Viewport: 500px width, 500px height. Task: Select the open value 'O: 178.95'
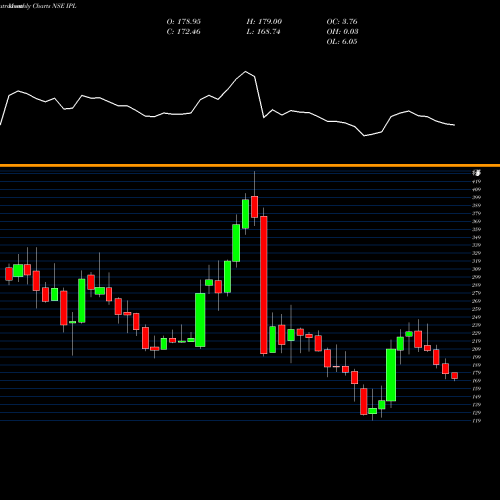184,22
